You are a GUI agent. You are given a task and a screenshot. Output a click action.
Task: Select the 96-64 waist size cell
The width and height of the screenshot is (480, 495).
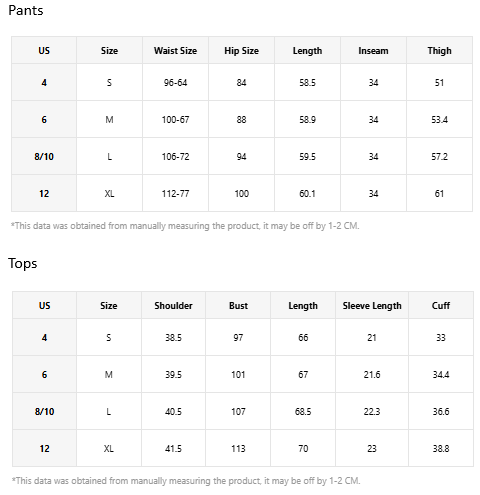tap(175, 82)
